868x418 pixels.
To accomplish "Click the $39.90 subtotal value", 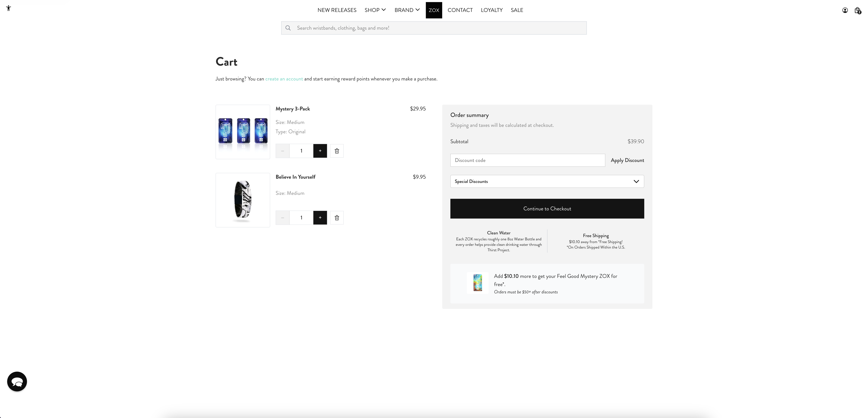I will click(636, 141).
